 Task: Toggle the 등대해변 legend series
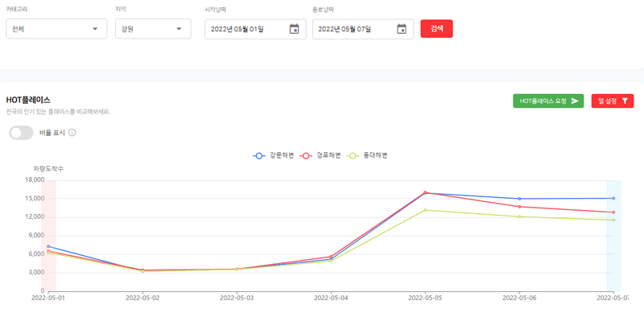click(368, 155)
